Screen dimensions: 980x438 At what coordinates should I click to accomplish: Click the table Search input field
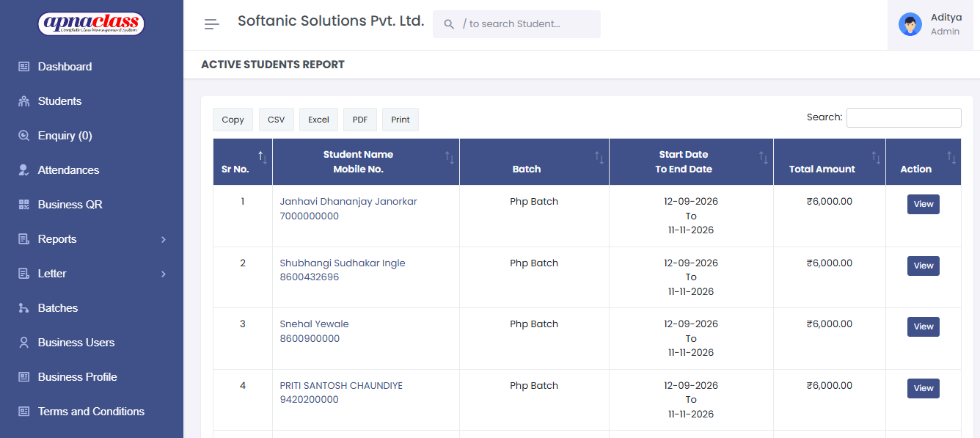(x=904, y=117)
